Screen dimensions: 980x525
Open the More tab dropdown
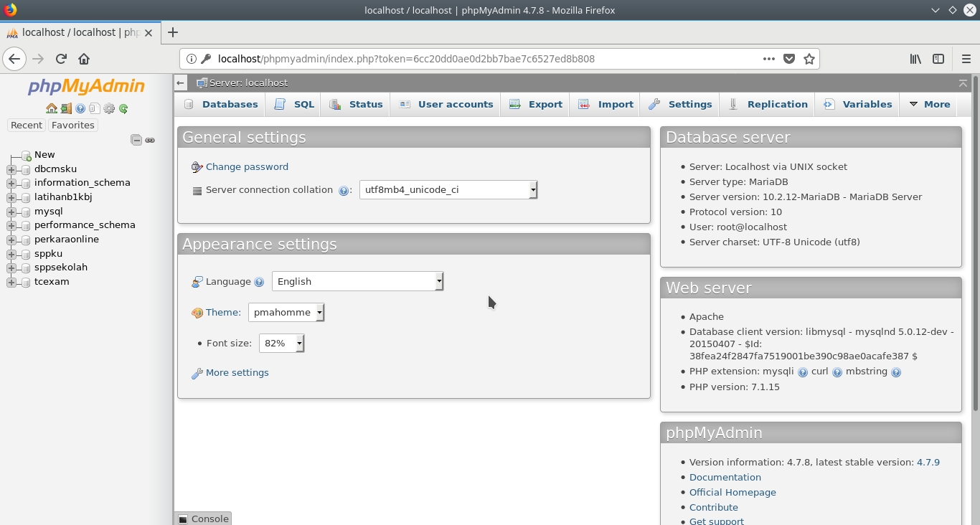tap(929, 104)
